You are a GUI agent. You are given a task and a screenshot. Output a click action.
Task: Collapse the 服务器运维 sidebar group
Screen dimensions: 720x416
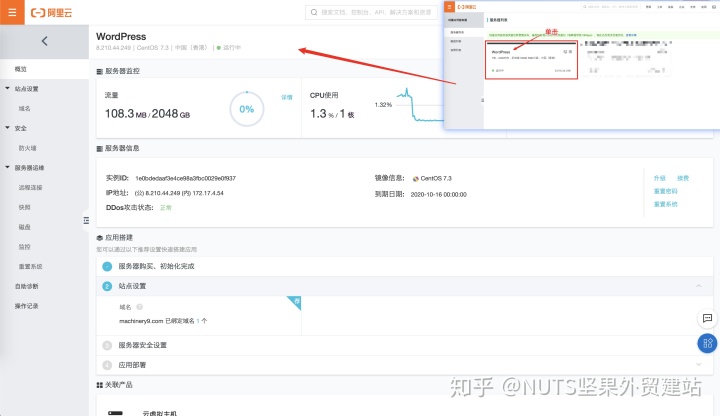7,167
